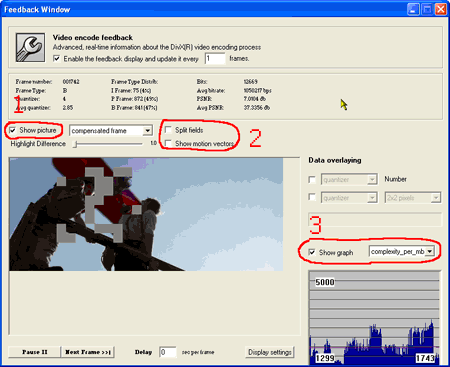Image resolution: width=450 pixels, height=367 pixels.
Task: Click the graph end frame label 1743
Action: tap(425, 358)
